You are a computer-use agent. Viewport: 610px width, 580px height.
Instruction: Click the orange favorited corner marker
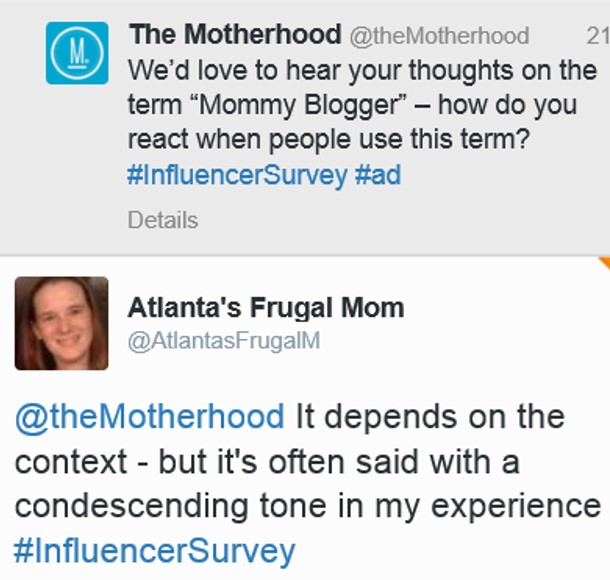point(603,261)
